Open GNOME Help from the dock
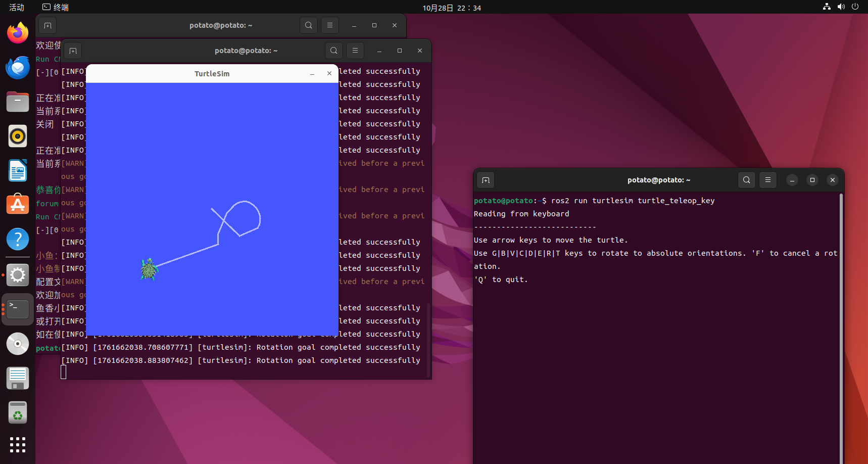The height and width of the screenshot is (464, 868). [x=17, y=239]
